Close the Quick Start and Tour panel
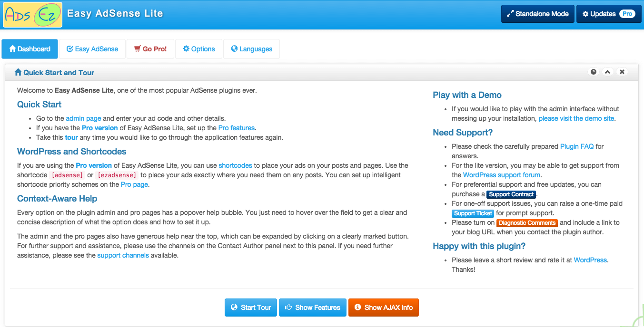Image resolution: width=644 pixels, height=327 pixels. point(622,72)
